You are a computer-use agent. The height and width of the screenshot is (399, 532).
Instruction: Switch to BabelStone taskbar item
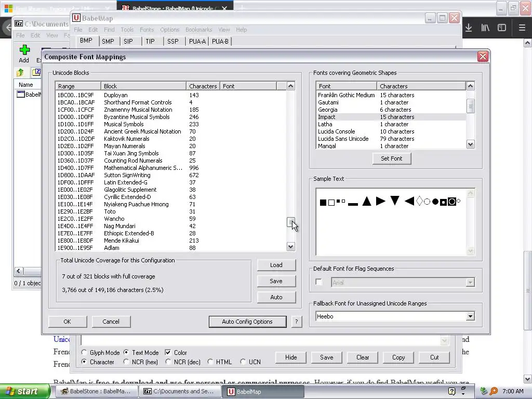(96, 391)
